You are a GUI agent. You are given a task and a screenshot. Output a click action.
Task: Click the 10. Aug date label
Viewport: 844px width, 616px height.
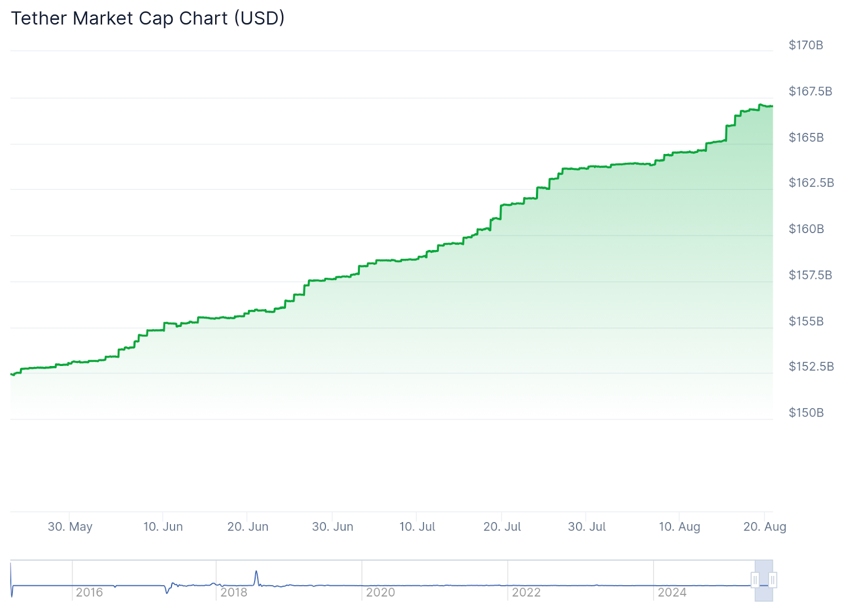[x=679, y=526]
